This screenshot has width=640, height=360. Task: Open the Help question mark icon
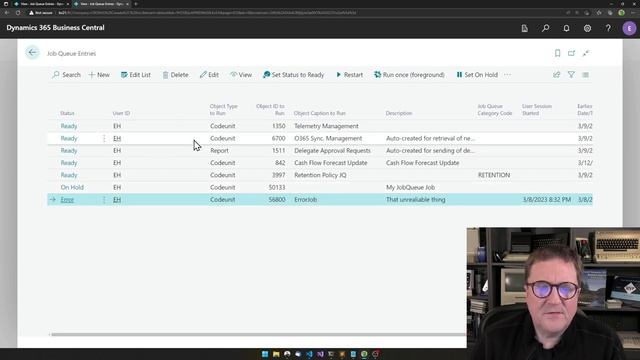608,28
